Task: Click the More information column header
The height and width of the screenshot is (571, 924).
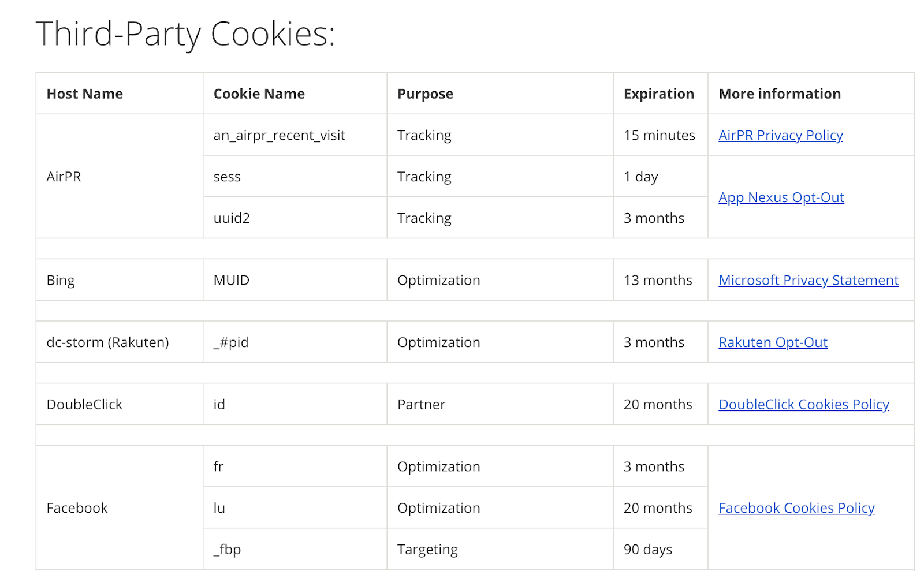Action: [811, 94]
